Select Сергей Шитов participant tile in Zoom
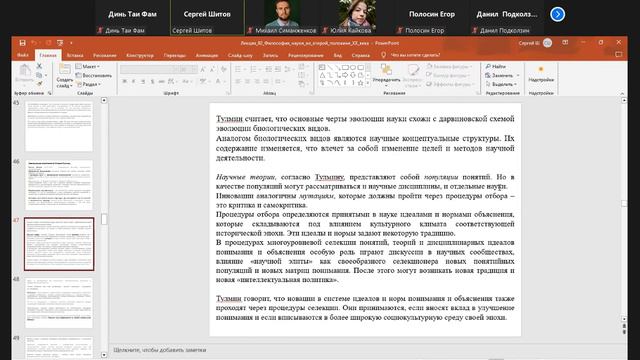Screen dimensions: 640x360 207,18
